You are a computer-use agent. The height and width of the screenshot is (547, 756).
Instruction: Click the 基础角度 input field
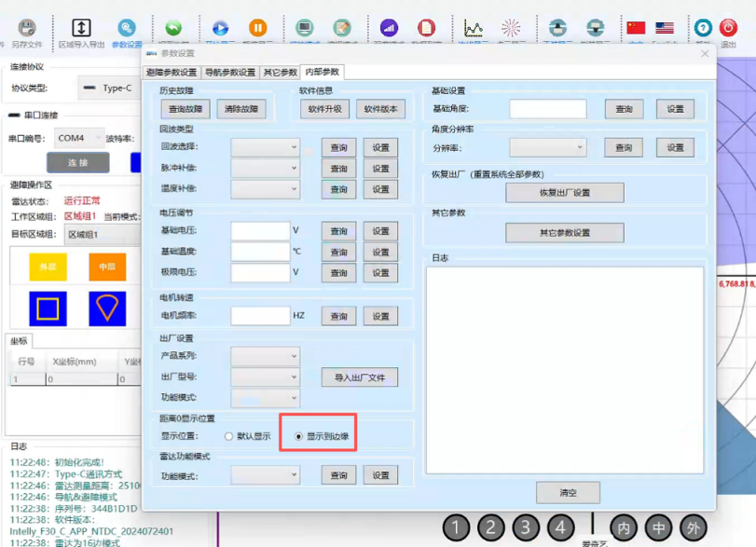coord(548,109)
